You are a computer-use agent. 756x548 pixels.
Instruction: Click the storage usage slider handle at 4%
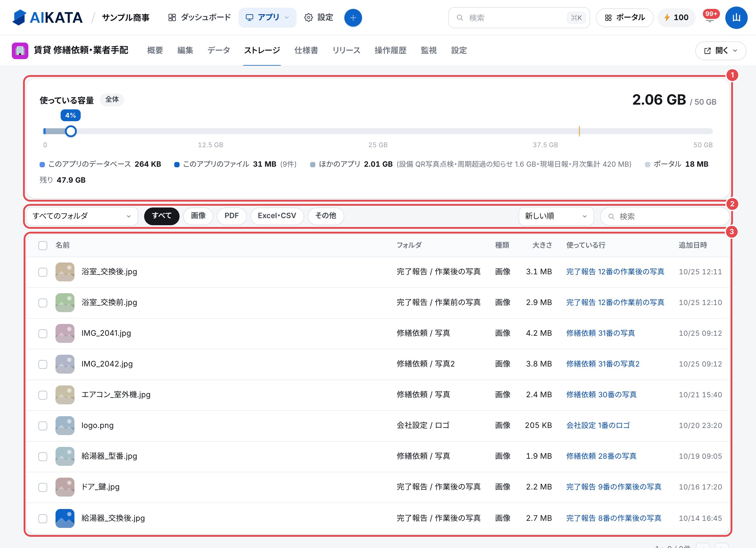pyautogui.click(x=71, y=132)
